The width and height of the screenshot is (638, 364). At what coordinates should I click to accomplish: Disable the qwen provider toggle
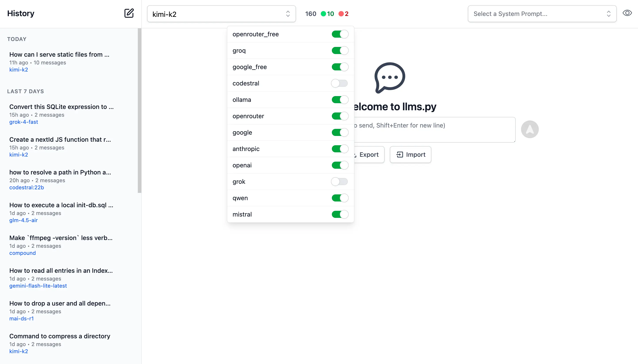[x=340, y=198]
